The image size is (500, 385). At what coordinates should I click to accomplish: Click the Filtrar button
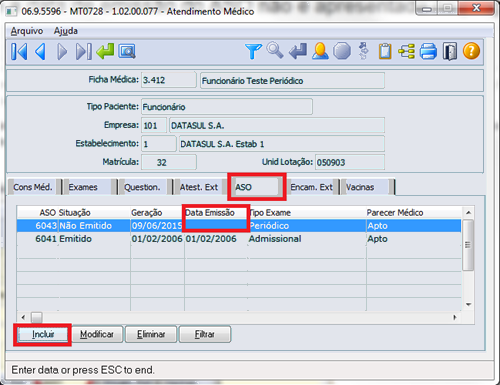pyautogui.click(x=205, y=334)
